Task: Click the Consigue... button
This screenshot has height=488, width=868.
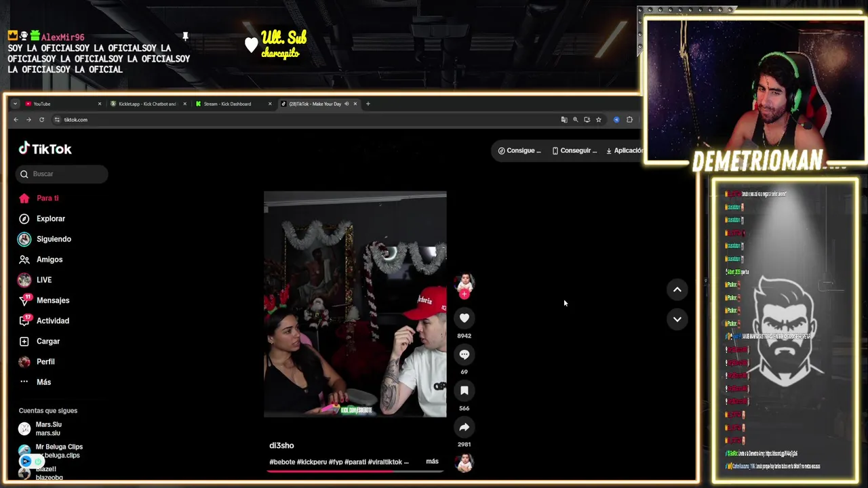Action: 519,150
